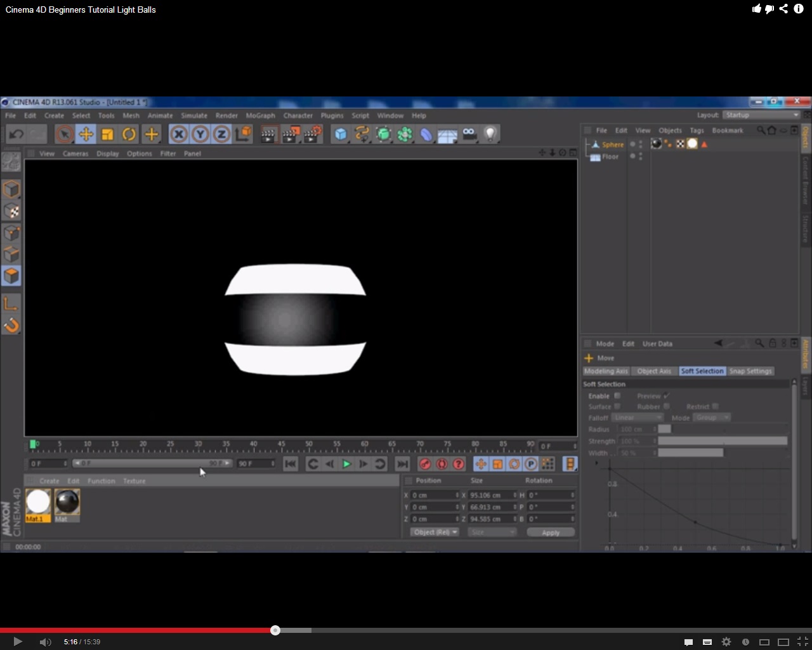
Task: Add a Cube primitive object
Action: (x=341, y=134)
